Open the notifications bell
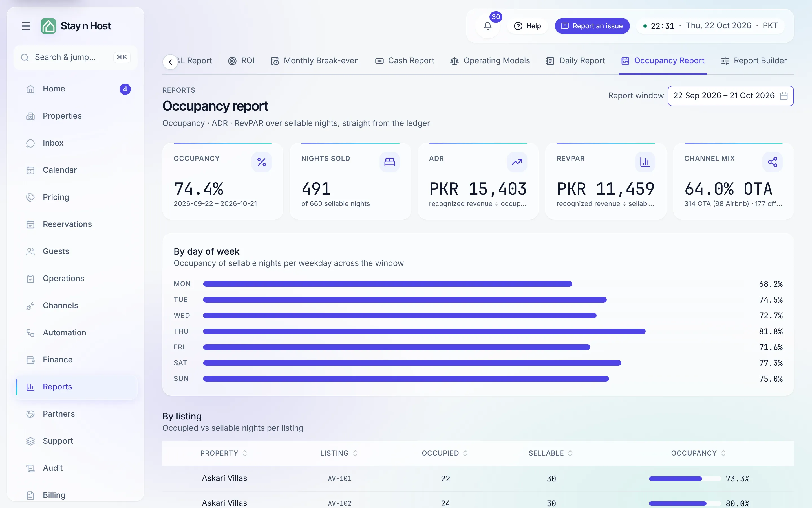Image resolution: width=812 pixels, height=508 pixels. [487, 26]
